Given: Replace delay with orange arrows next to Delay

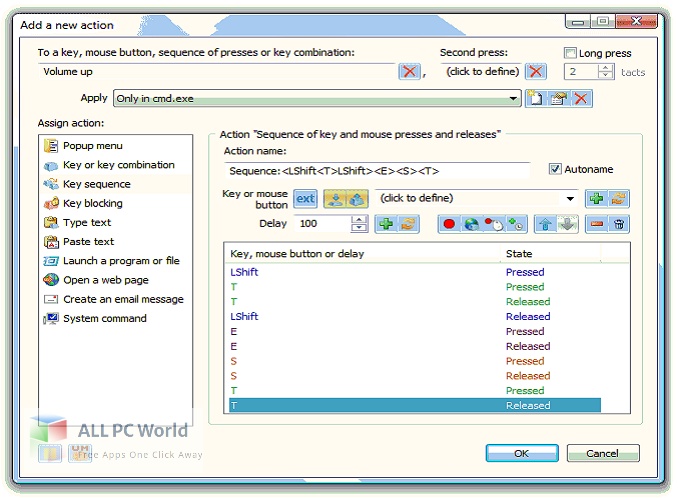Looking at the screenshot, I should tap(408, 224).
